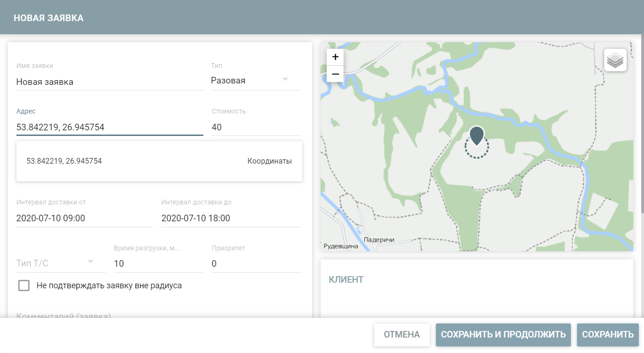Image resolution: width=644 pixels, height=353 pixels.
Task: Click the ОТМЕНА button
Action: [402, 334]
